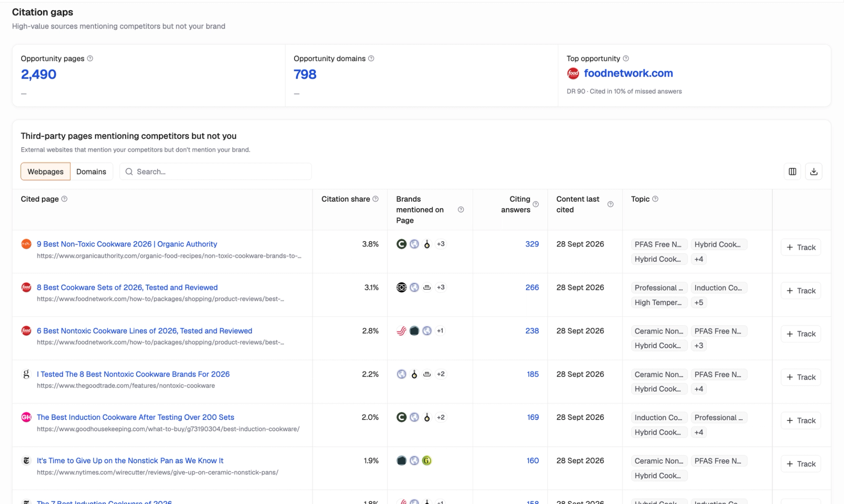
Task: Expand +4 topics in Organic Authority row
Action: tap(698, 259)
